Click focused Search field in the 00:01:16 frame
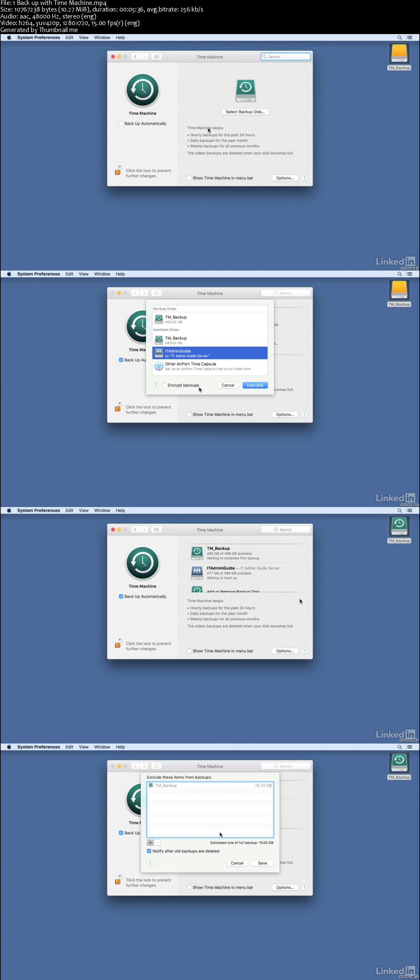Image resolution: width=420 pixels, height=980 pixels. (285, 57)
